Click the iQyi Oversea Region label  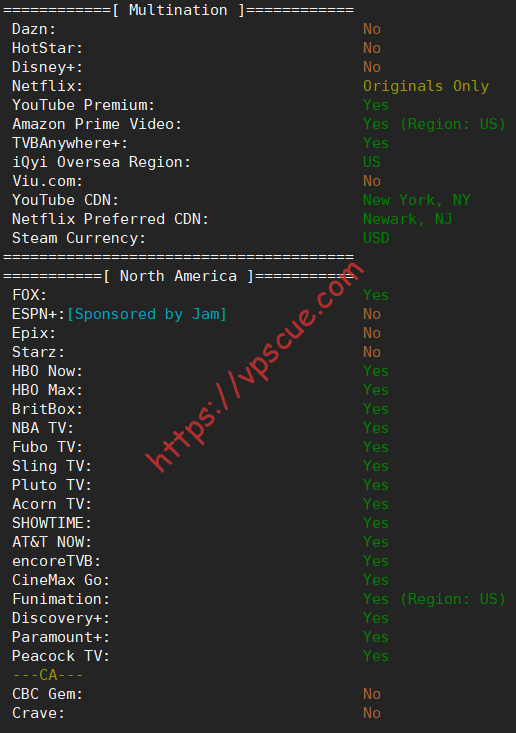[x=101, y=162]
